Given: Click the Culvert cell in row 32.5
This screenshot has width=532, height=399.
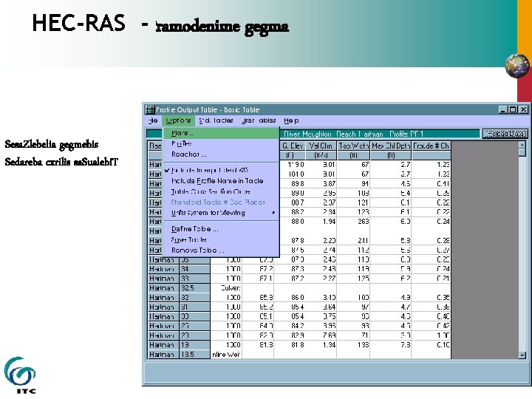Looking at the screenshot, I should (x=226, y=288).
